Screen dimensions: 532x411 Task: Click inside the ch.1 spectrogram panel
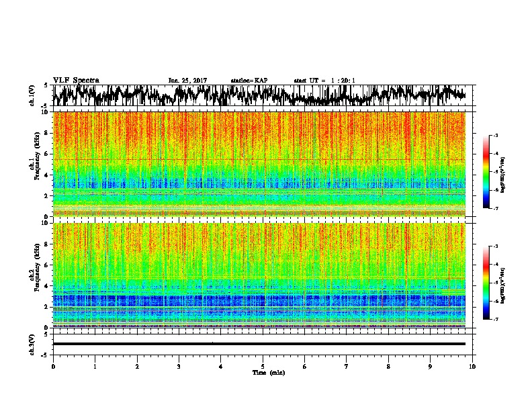coord(259,164)
